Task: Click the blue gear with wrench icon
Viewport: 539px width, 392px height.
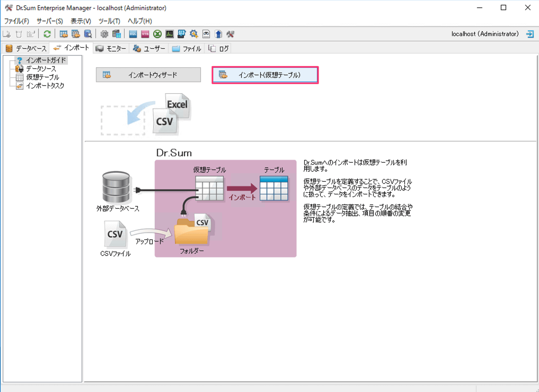Action: (194, 34)
